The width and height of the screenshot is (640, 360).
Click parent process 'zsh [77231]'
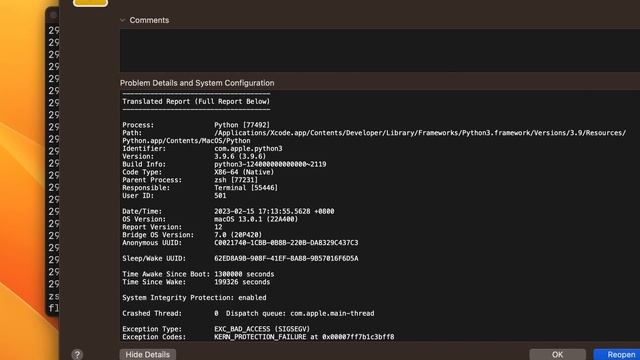point(236,180)
